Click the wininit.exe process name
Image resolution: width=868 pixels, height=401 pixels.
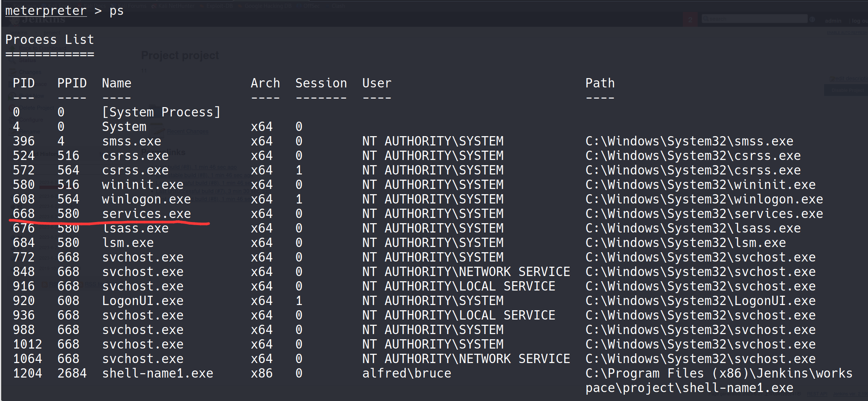click(142, 185)
